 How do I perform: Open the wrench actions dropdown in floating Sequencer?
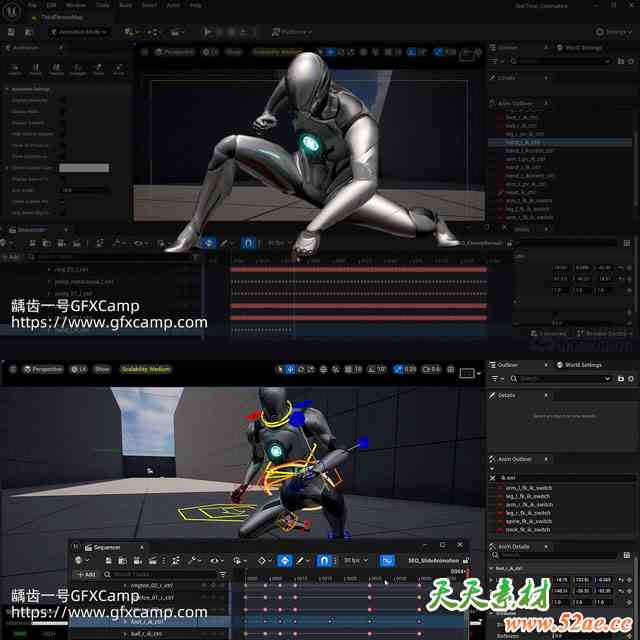coord(194,561)
